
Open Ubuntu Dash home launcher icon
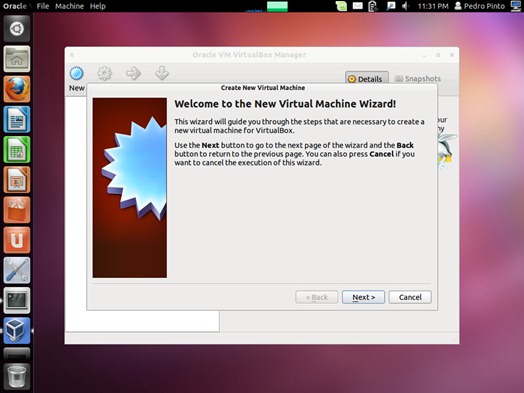[17, 29]
